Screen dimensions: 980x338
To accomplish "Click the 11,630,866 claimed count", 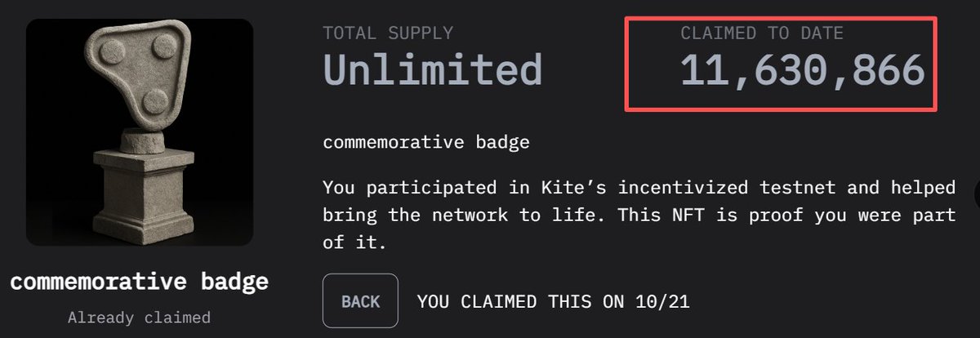I will pyautogui.click(x=802, y=71).
